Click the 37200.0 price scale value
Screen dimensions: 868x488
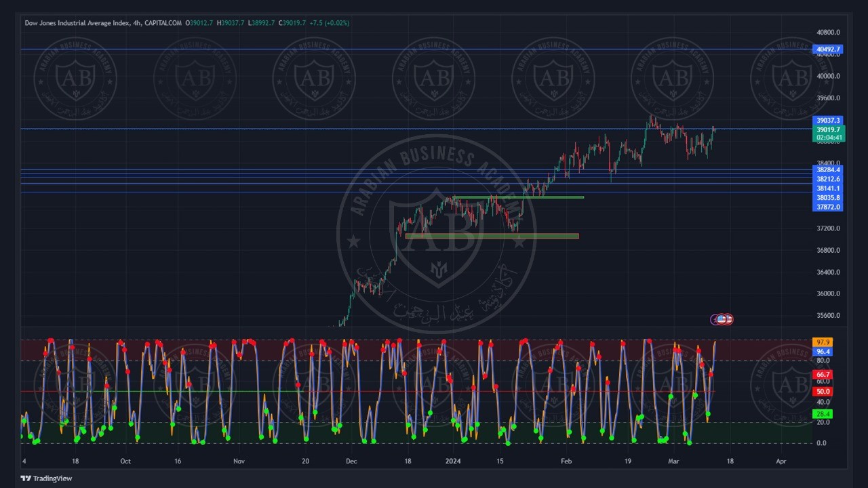(828, 228)
